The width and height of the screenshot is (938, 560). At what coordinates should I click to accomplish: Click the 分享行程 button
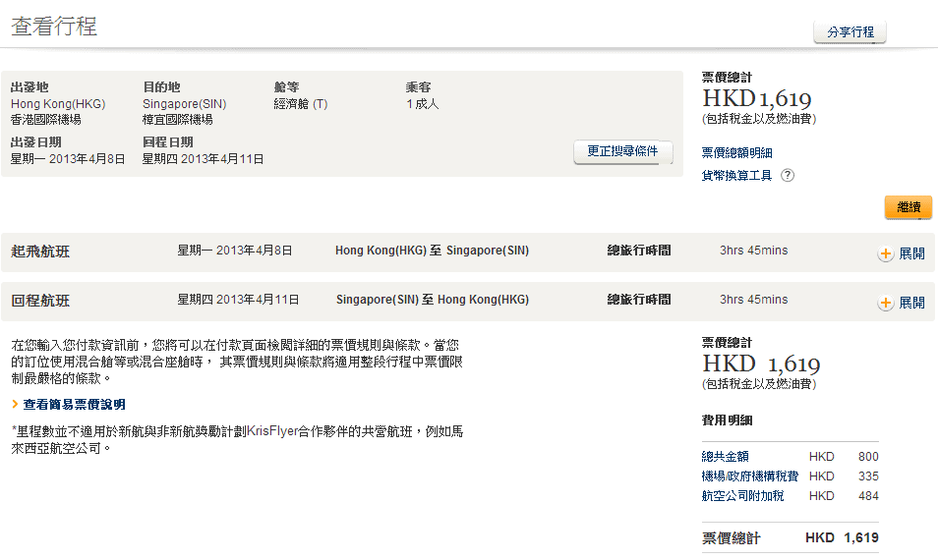coord(850,32)
